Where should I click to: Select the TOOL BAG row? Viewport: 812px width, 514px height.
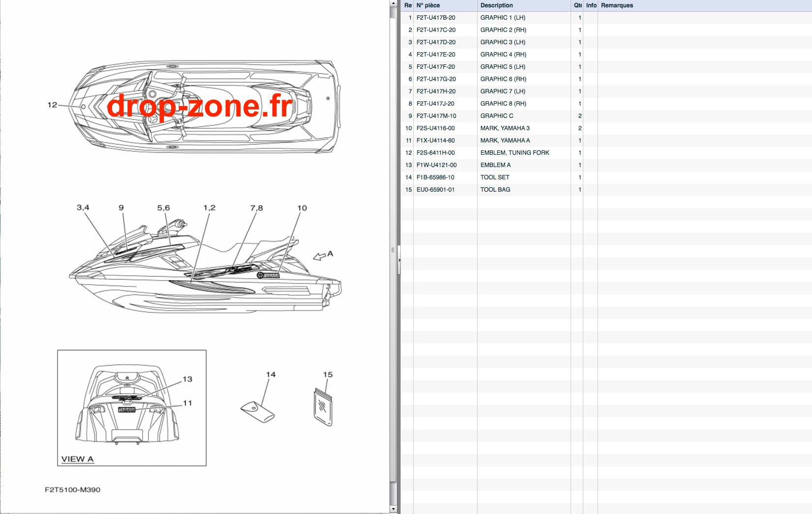[606, 190]
